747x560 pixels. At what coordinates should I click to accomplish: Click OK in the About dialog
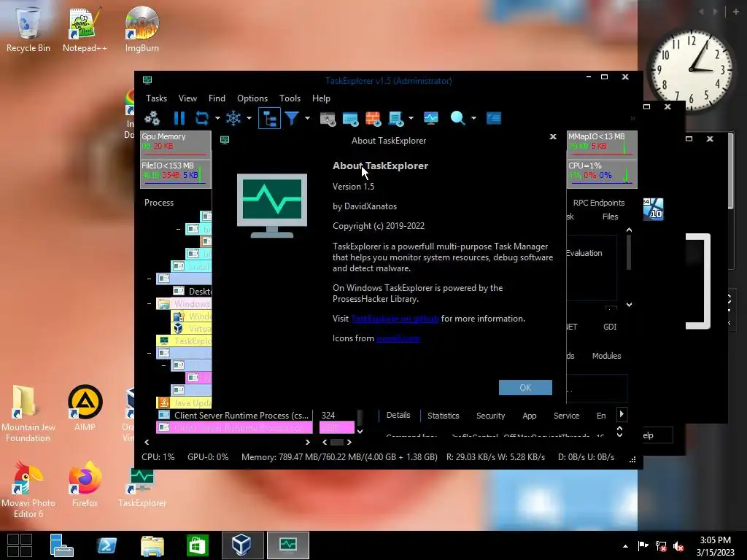pyautogui.click(x=525, y=388)
